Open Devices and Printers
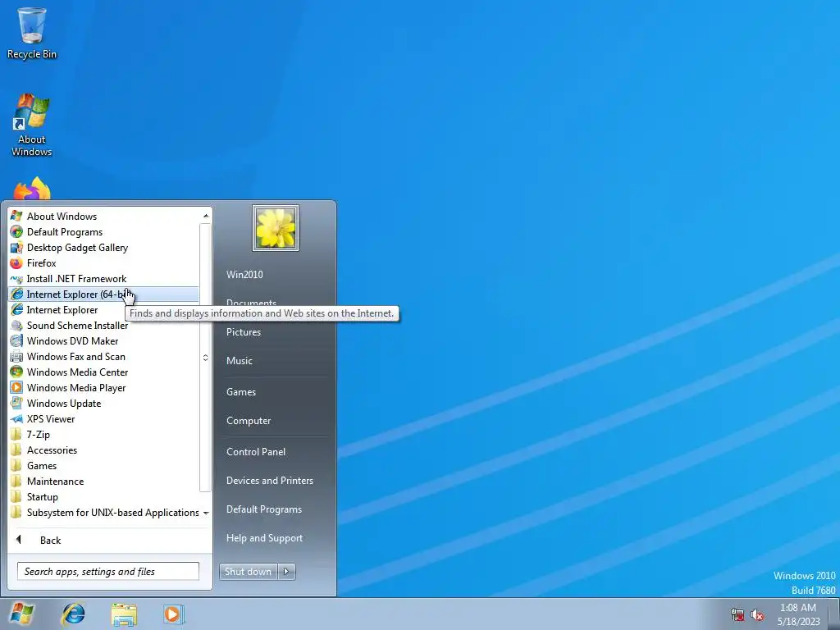The width and height of the screenshot is (840, 630). click(270, 481)
